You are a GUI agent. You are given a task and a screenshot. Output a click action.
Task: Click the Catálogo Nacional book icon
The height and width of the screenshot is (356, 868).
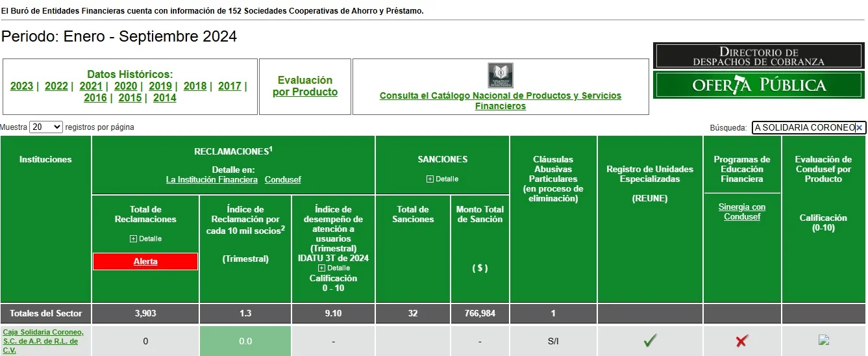pyautogui.click(x=501, y=75)
